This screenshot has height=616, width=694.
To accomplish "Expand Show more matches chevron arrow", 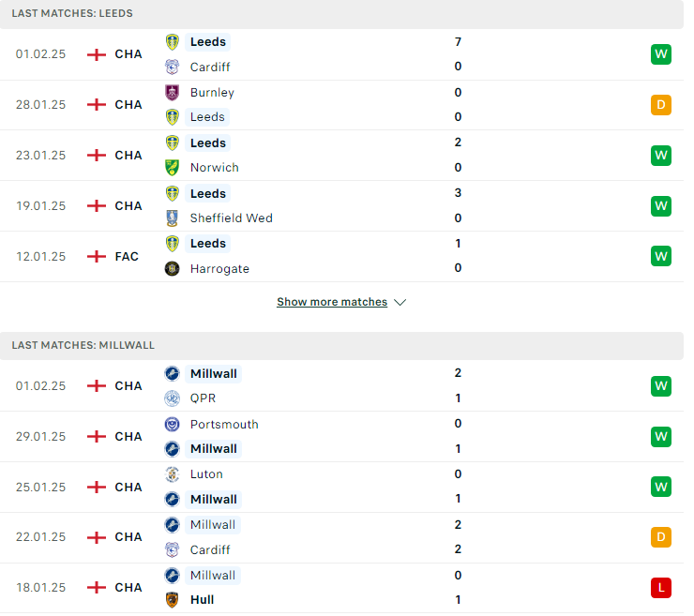I will point(400,302).
